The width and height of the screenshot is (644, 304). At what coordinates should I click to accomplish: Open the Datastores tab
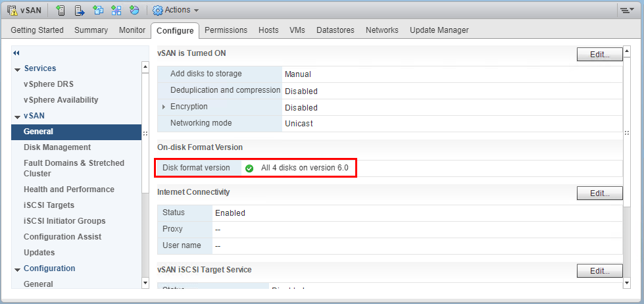coord(335,30)
